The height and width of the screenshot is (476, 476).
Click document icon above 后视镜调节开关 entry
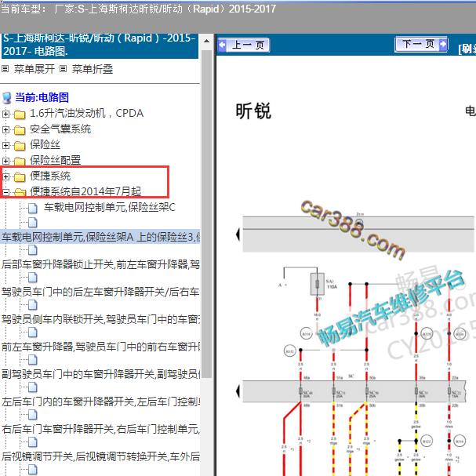point(33,442)
